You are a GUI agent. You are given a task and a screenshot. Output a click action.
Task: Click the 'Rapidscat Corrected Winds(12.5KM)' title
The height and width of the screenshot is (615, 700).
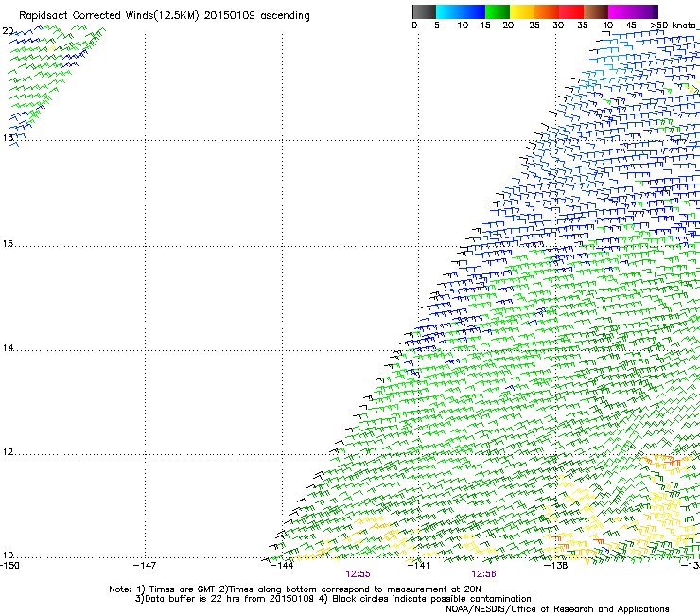[x=109, y=16]
